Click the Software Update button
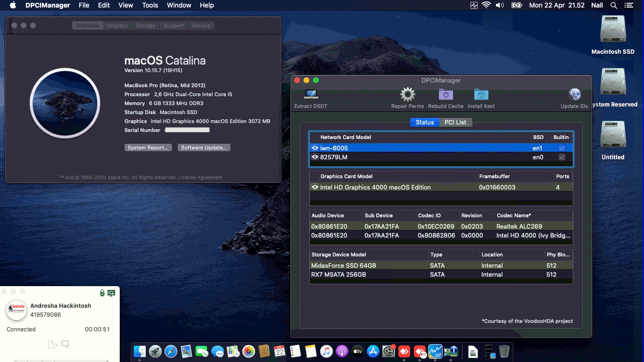 click(204, 148)
